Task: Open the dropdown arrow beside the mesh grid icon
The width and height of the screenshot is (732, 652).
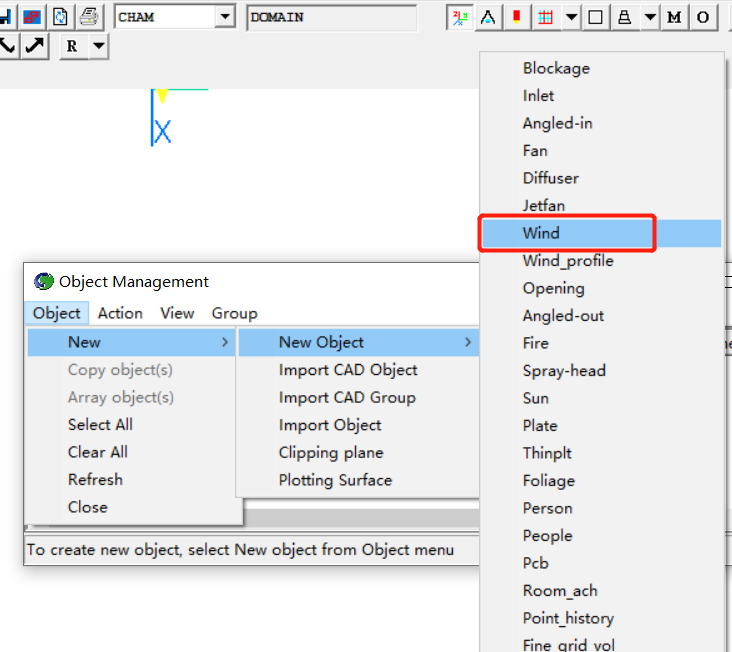Action: point(571,18)
